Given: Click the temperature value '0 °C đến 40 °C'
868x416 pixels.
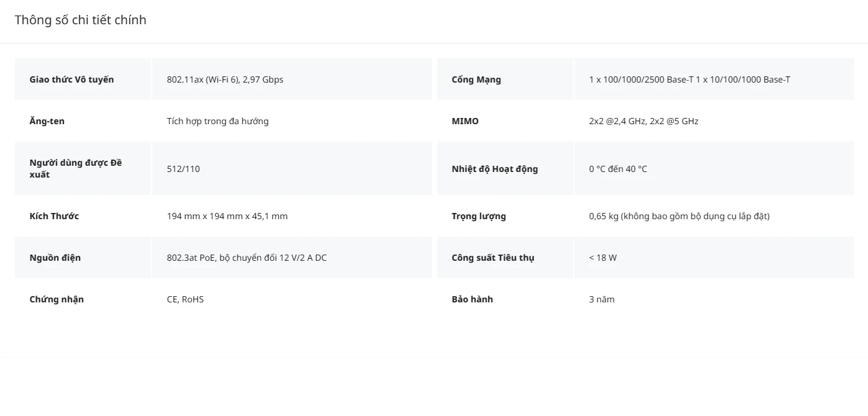Looking at the screenshot, I should point(618,169).
